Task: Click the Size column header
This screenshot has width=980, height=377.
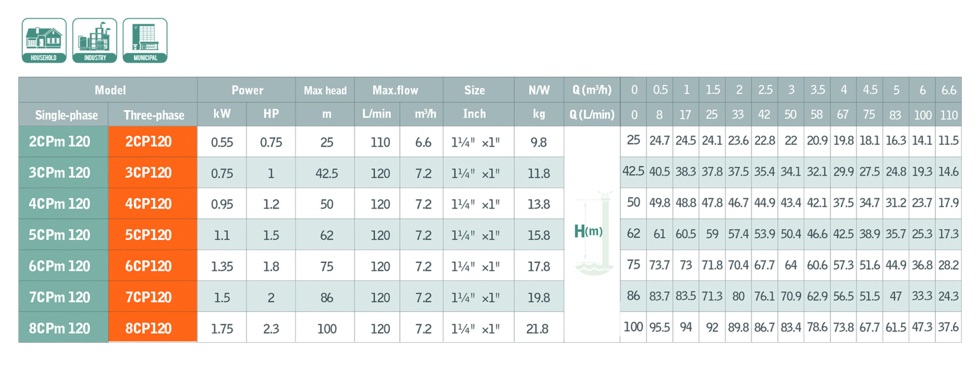Action: coord(474,90)
